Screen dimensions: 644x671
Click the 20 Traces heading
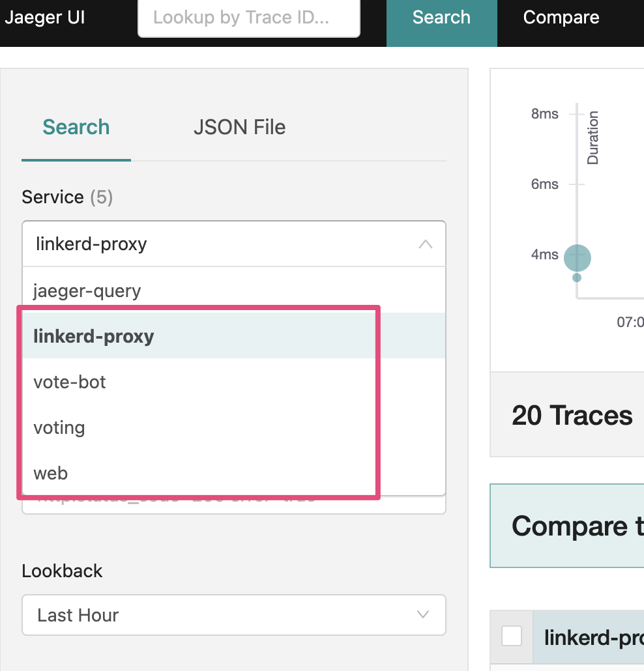tap(572, 416)
